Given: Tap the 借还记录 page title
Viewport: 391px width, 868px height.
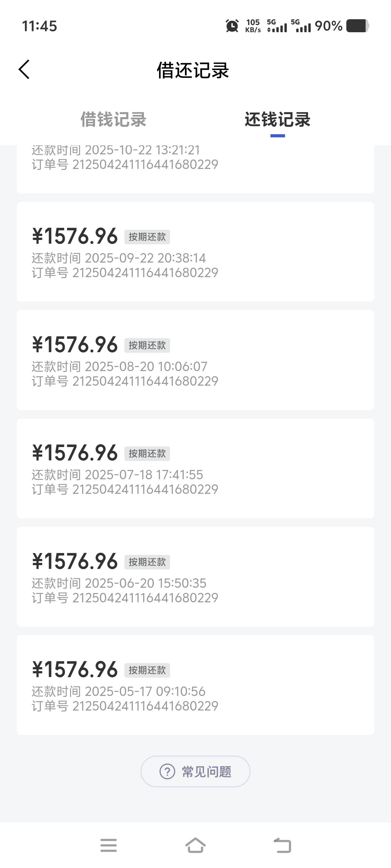Looking at the screenshot, I should coord(193,70).
